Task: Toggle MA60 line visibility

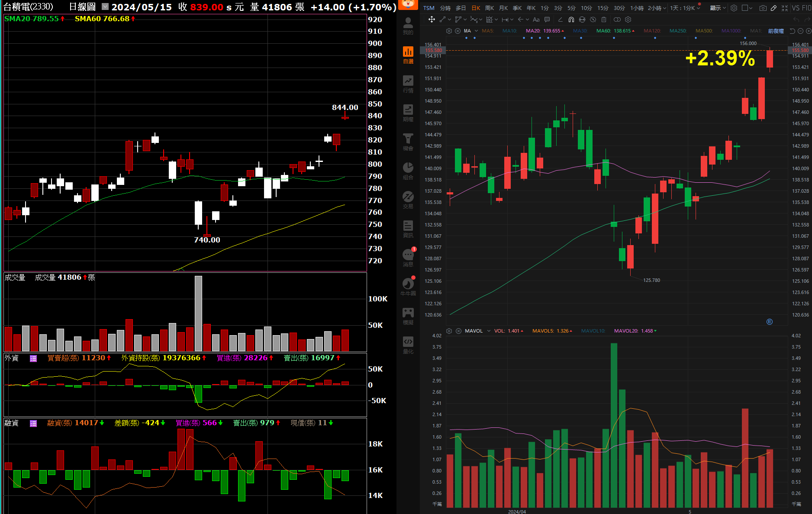Action: point(615,31)
